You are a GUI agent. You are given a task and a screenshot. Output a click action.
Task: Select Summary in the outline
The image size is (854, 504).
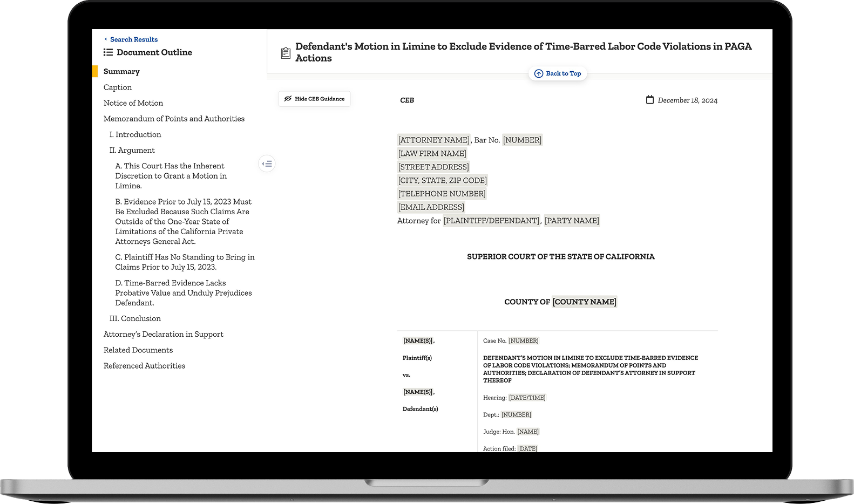pos(121,71)
